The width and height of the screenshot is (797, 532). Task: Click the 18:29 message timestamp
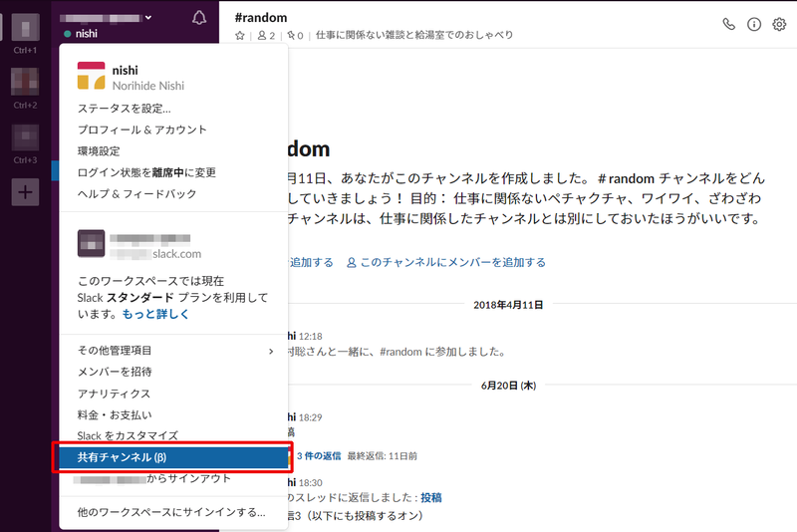pyautogui.click(x=311, y=417)
